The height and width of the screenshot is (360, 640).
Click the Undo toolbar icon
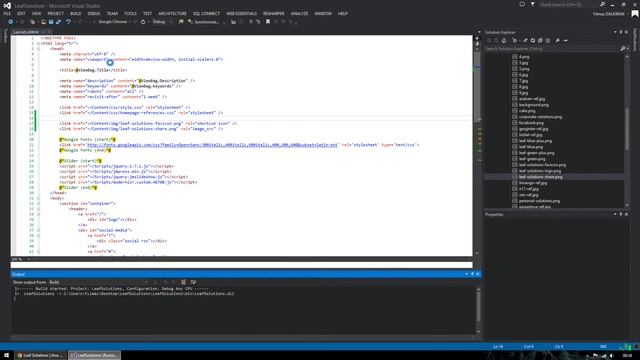(69, 22)
